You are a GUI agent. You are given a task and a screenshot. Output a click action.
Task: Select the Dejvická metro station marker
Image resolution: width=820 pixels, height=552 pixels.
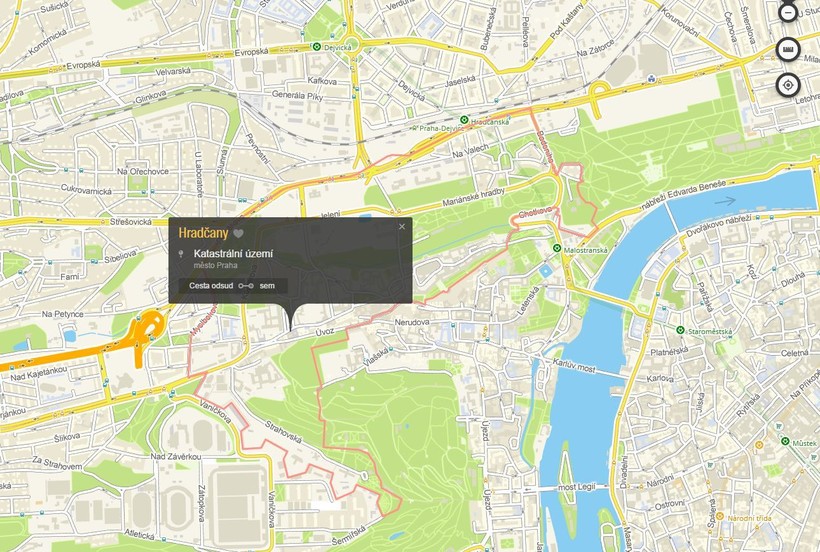click(317, 47)
